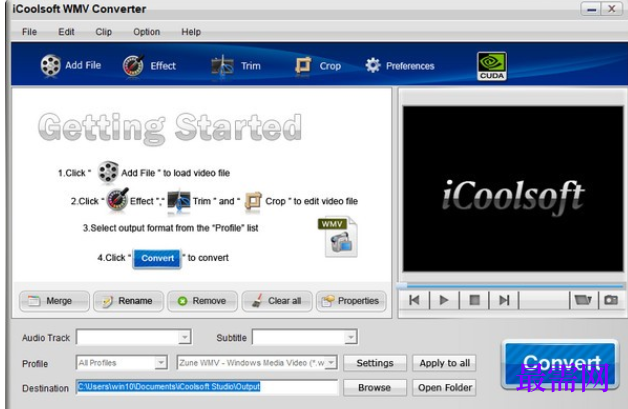This screenshot has height=409, width=628.
Task: Open the File menu
Action: [30, 32]
